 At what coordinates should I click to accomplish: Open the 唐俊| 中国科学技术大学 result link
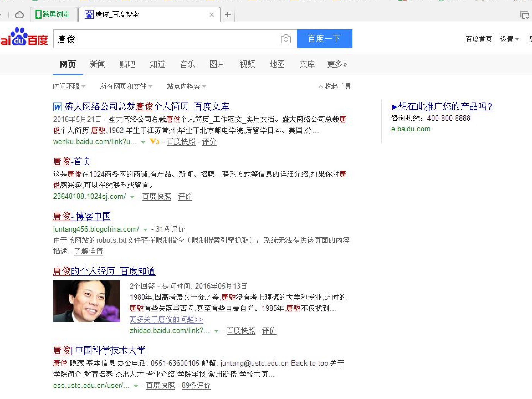[x=99, y=350]
